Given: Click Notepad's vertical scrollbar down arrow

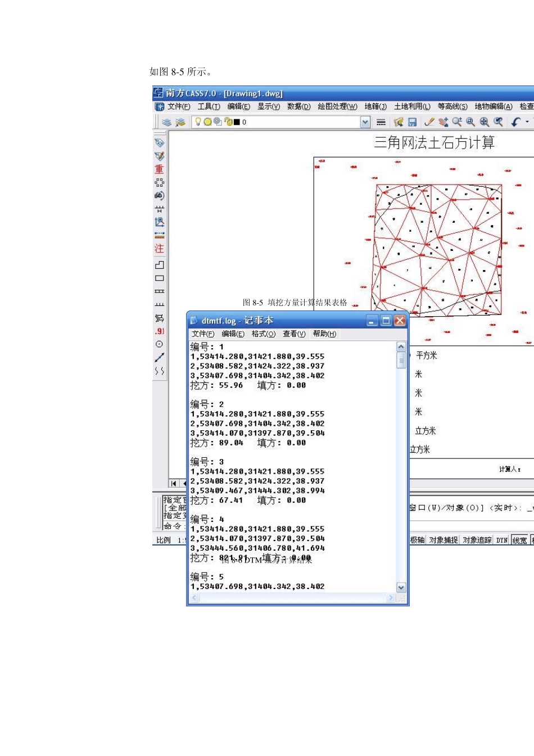Looking at the screenshot, I should [401, 587].
